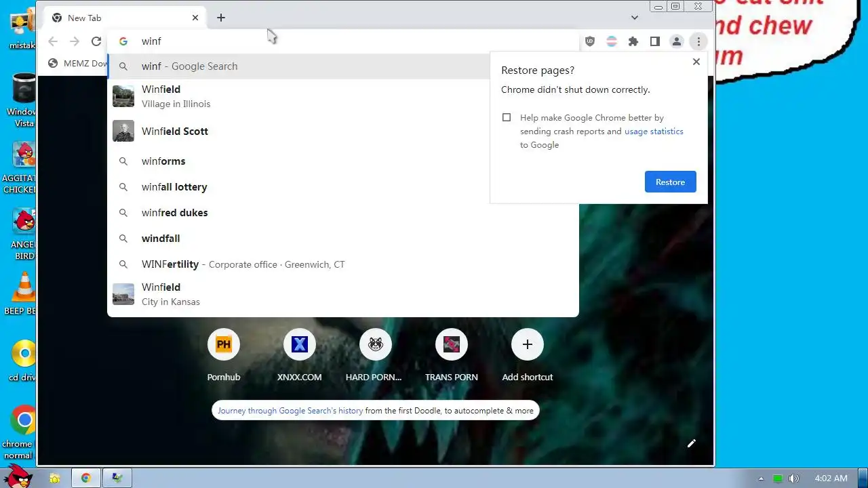Close the New Tab tab
868x488 pixels.
click(x=195, y=18)
